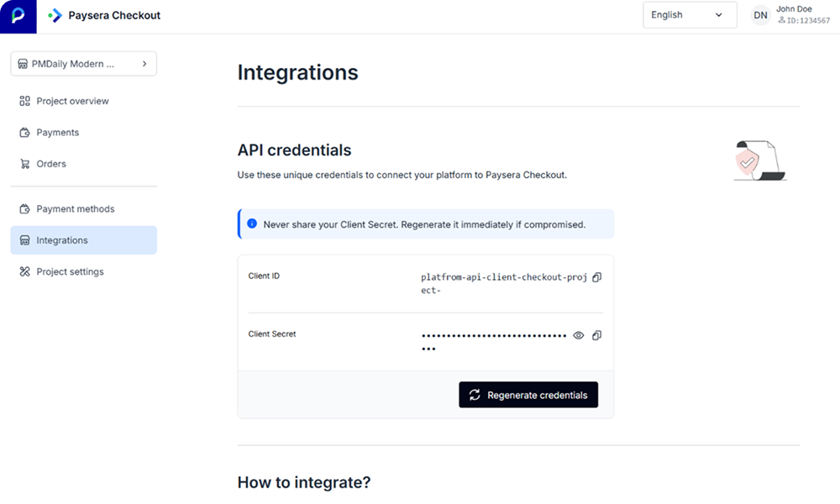Click the Payment methods wallet icon
The image size is (840, 504).
click(x=24, y=209)
